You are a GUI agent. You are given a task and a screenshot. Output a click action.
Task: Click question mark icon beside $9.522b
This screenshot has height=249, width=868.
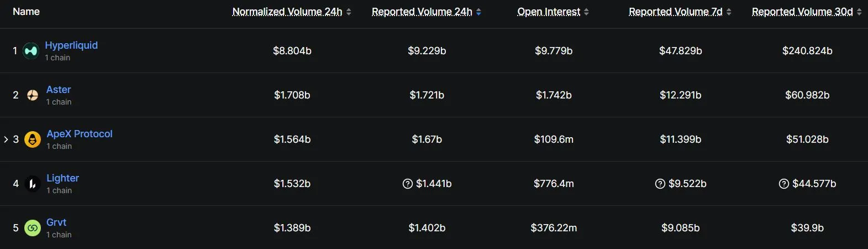[x=660, y=184]
